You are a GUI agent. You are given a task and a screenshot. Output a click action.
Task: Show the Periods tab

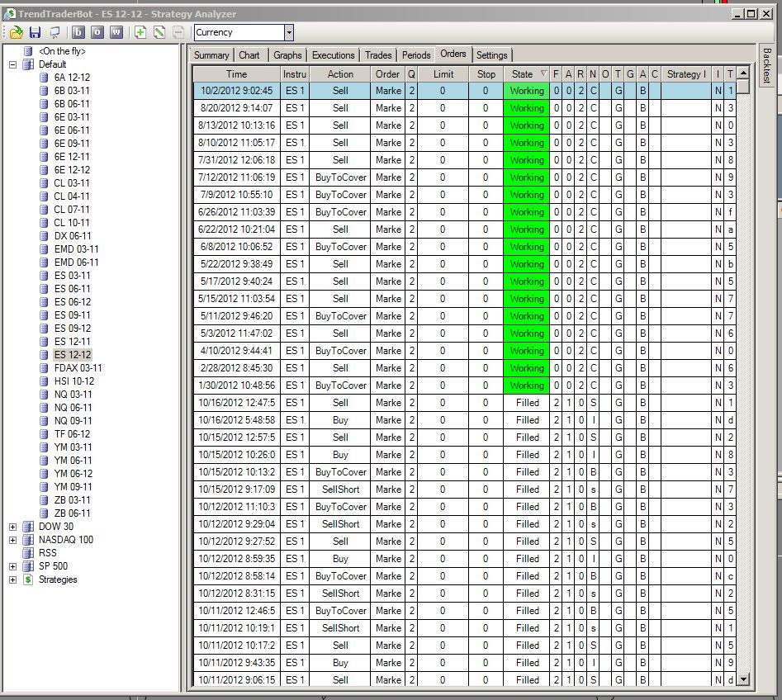pyautogui.click(x=416, y=54)
